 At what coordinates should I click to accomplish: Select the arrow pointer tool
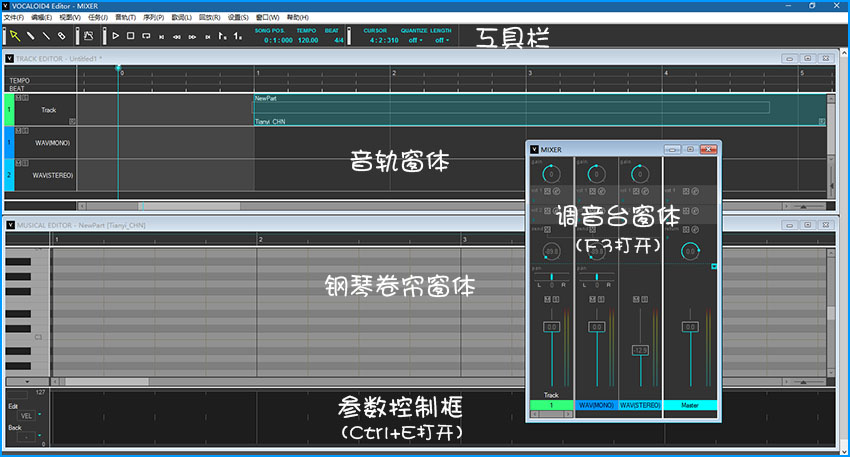[15, 36]
